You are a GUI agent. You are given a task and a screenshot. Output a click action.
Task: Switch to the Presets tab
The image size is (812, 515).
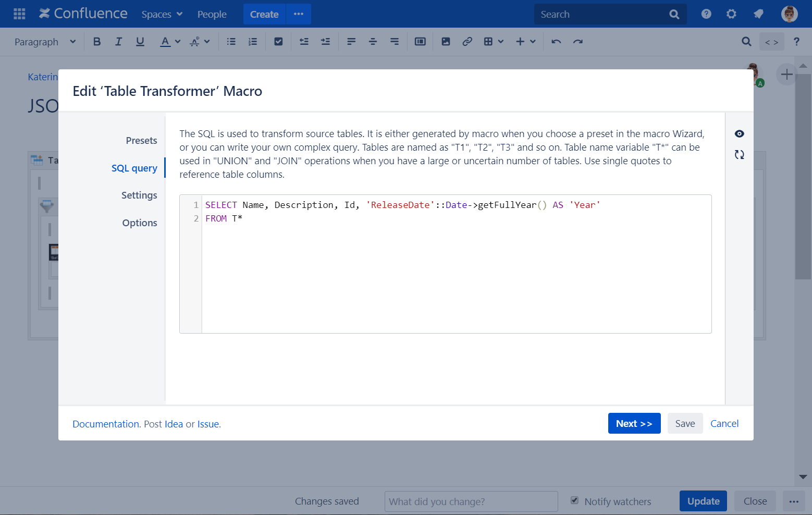click(x=141, y=141)
